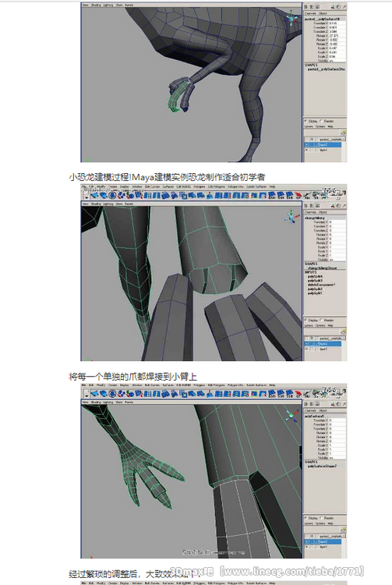Click new layer icon in second screenshot
Image resolution: width=392 pixels, height=585 pixels.
click(343, 331)
